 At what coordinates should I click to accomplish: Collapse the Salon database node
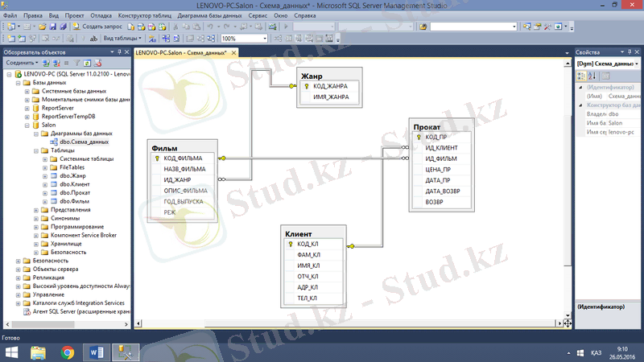tap(27, 125)
